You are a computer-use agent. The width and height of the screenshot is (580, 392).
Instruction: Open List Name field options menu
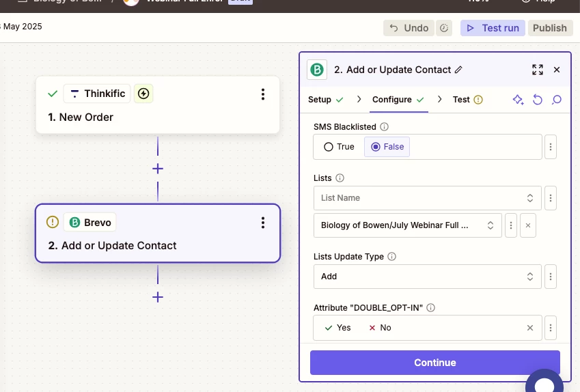click(551, 198)
